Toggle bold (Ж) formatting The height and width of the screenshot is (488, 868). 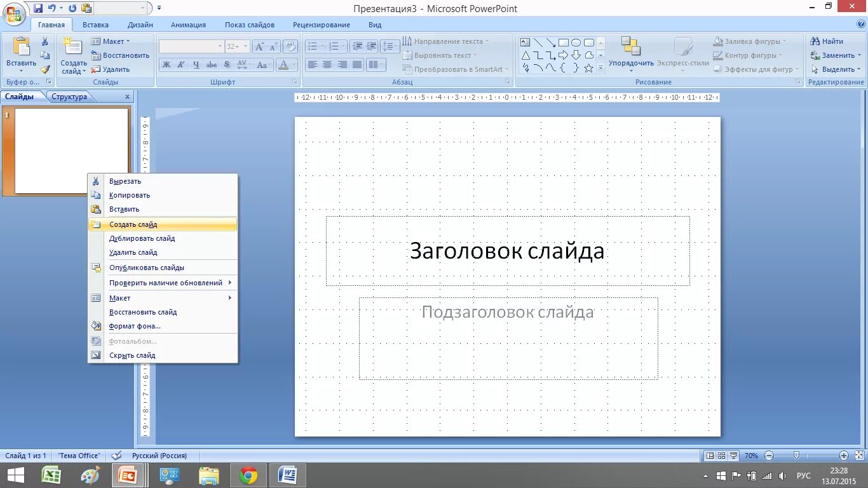click(166, 65)
